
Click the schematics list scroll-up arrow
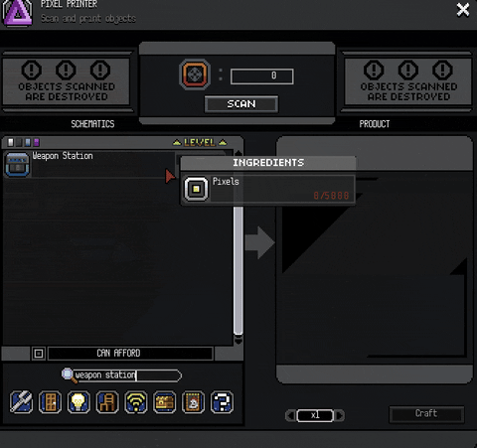pos(238,153)
